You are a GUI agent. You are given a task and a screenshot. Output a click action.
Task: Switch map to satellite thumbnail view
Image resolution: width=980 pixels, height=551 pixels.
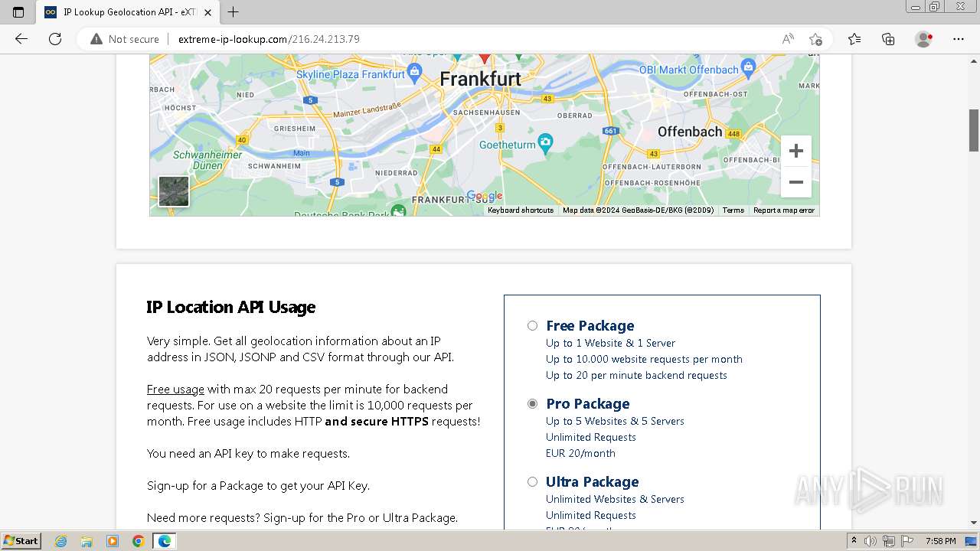174,191
